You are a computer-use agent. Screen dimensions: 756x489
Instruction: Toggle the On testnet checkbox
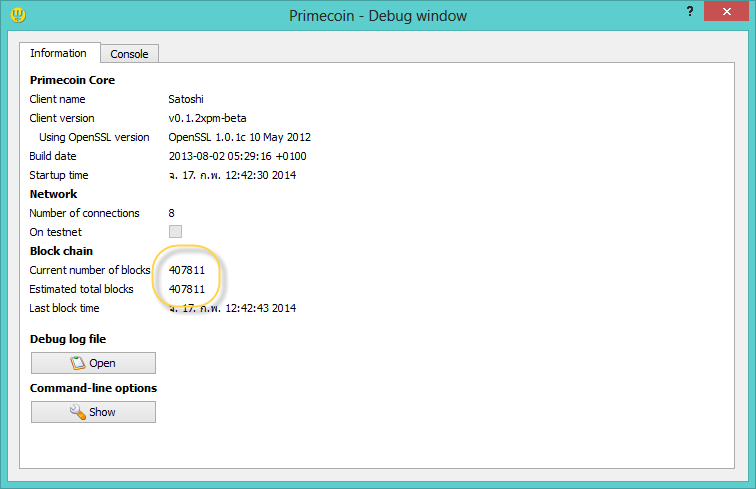tap(175, 232)
